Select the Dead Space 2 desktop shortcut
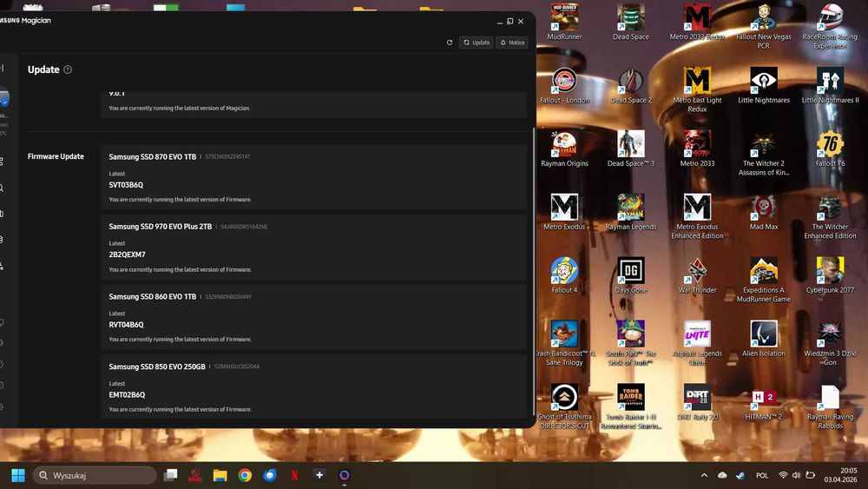 (x=630, y=86)
